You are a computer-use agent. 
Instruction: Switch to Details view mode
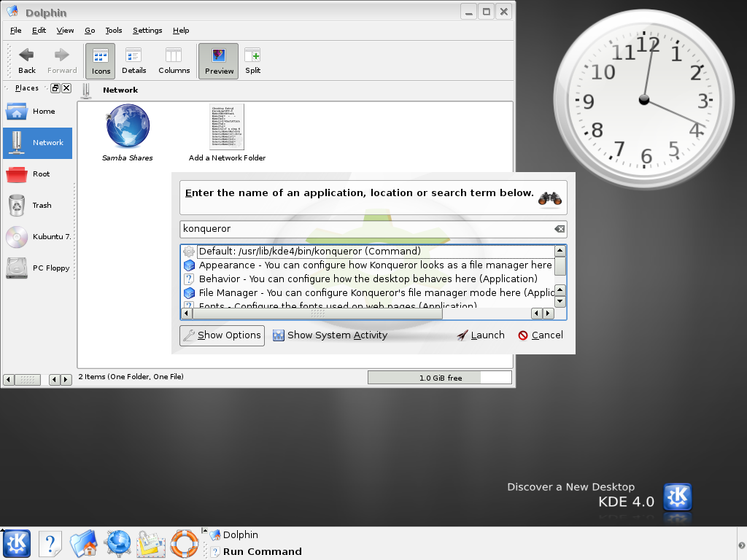click(x=133, y=60)
